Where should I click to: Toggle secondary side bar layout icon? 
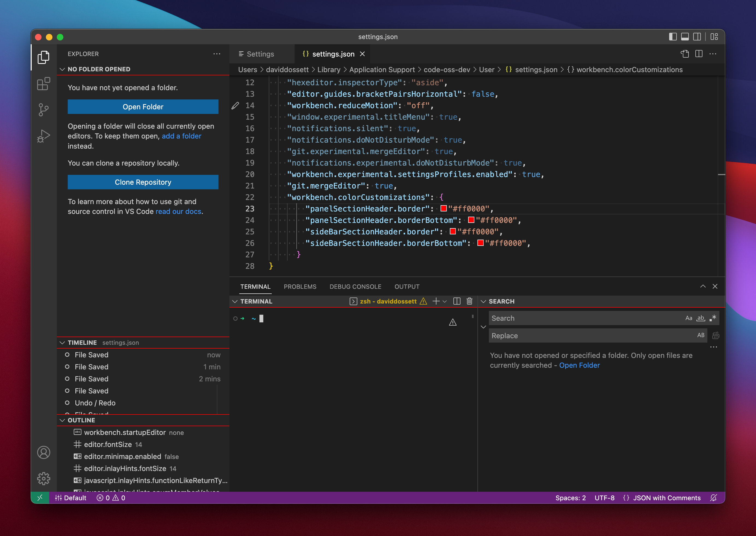[x=697, y=37]
